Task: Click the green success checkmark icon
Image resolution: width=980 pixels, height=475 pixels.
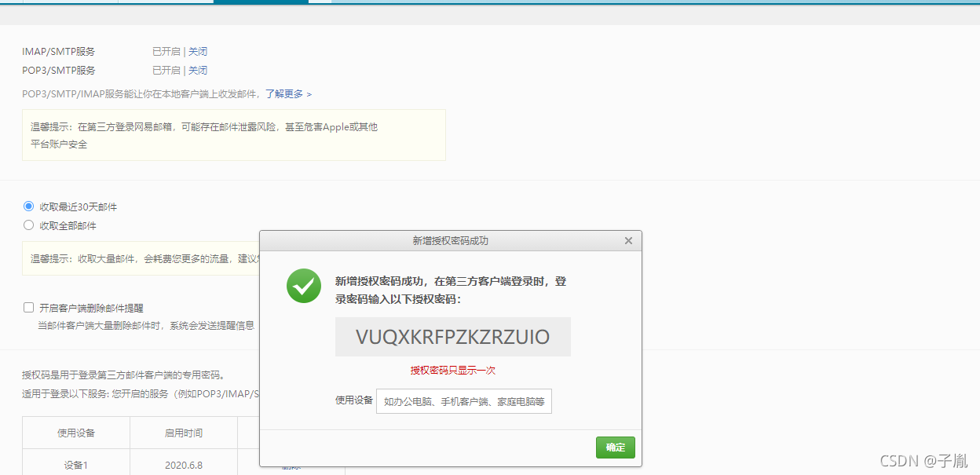Action: point(303,286)
